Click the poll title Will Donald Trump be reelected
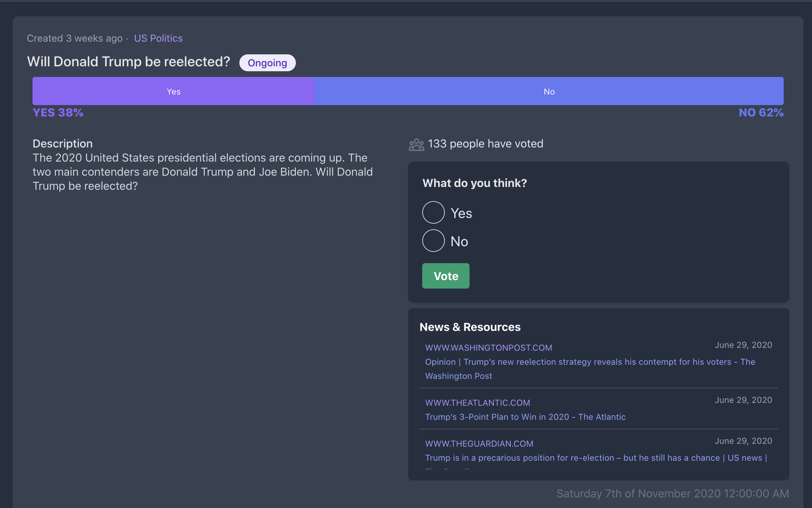 (x=129, y=62)
